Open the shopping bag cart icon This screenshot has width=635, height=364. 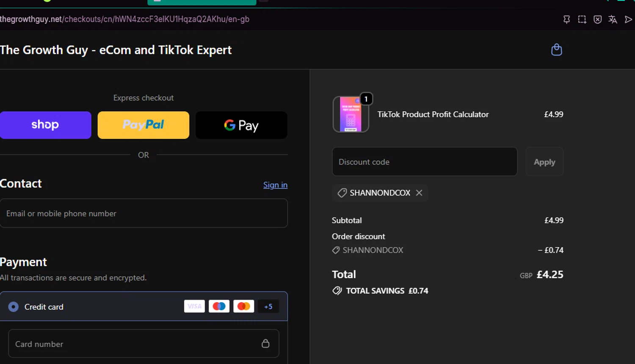click(x=556, y=50)
